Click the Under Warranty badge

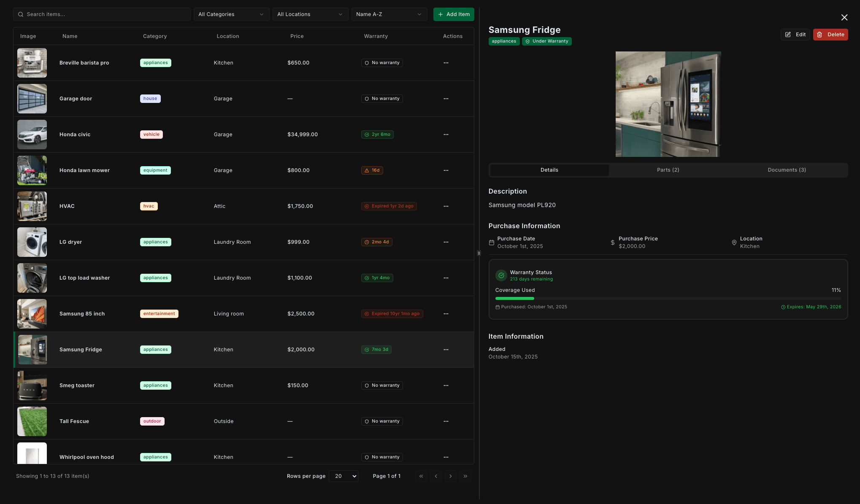click(546, 41)
